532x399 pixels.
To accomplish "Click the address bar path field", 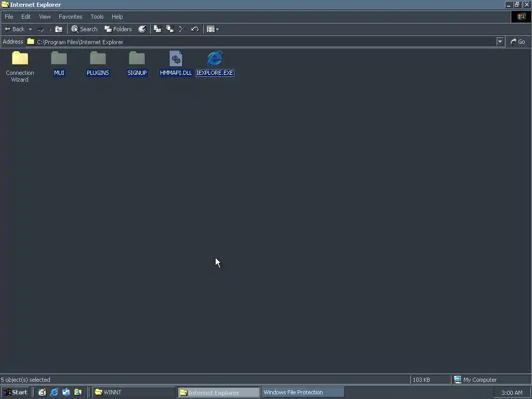I will [261, 42].
